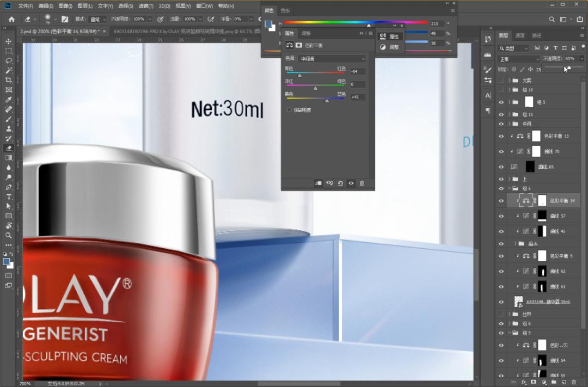
Task: Click the yellow-blue 黄色 蓝色 slider
Action: (315, 99)
